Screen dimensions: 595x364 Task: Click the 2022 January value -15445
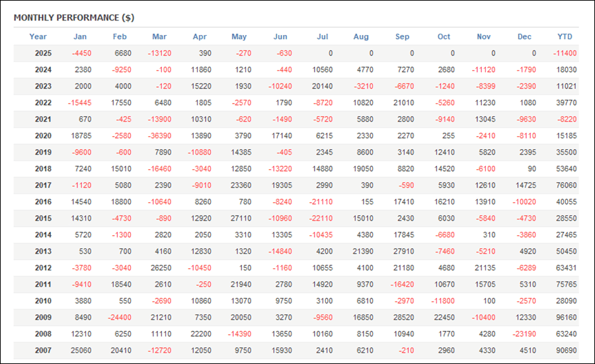tap(80, 103)
